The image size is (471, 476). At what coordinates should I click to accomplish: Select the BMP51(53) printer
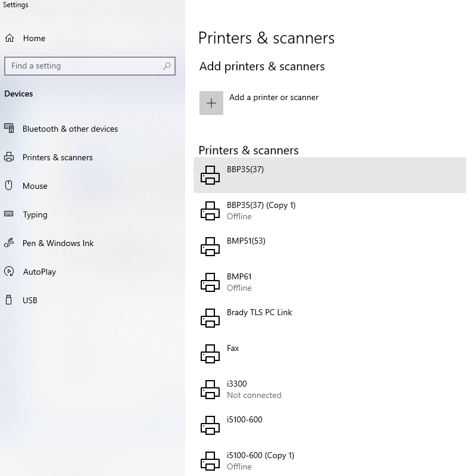pyautogui.click(x=330, y=247)
